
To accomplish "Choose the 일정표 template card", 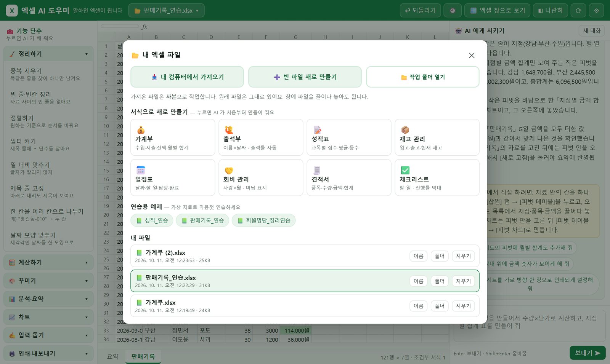I will tap(173, 177).
